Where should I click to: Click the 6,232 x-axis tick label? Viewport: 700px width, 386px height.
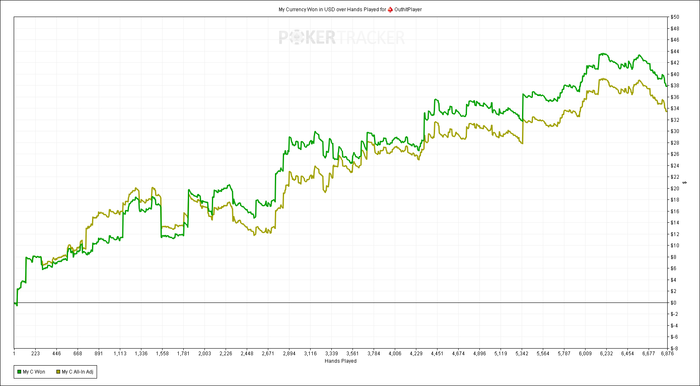tap(606, 353)
